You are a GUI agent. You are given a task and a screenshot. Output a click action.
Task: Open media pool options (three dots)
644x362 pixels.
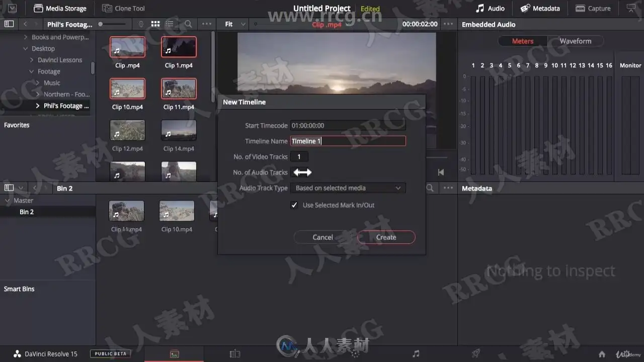pos(448,188)
